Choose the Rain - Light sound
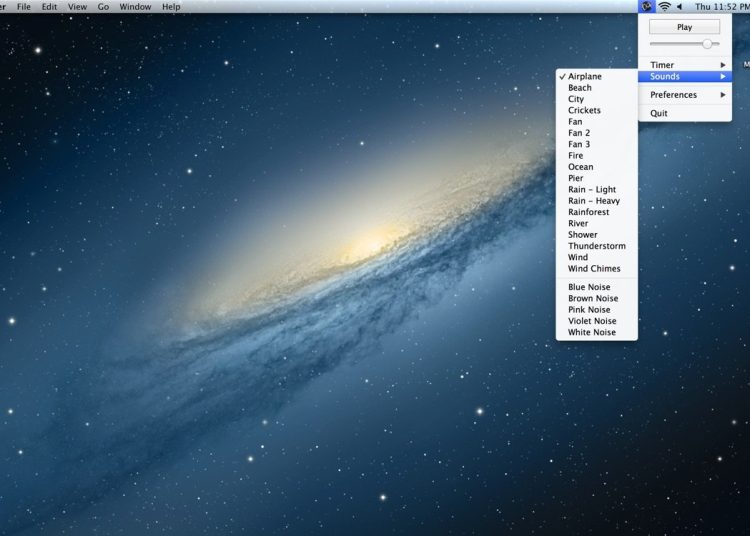Viewport: 750px width, 536px height. point(596,189)
